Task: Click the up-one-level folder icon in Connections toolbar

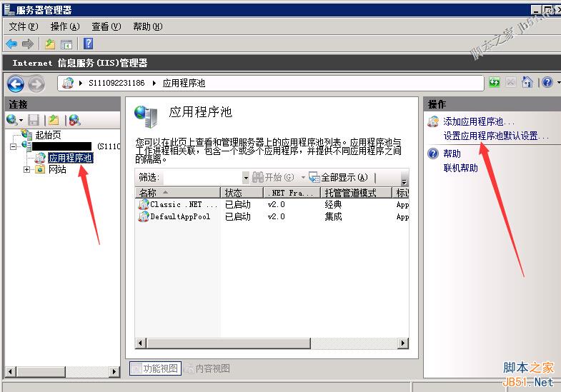Action: (53, 120)
